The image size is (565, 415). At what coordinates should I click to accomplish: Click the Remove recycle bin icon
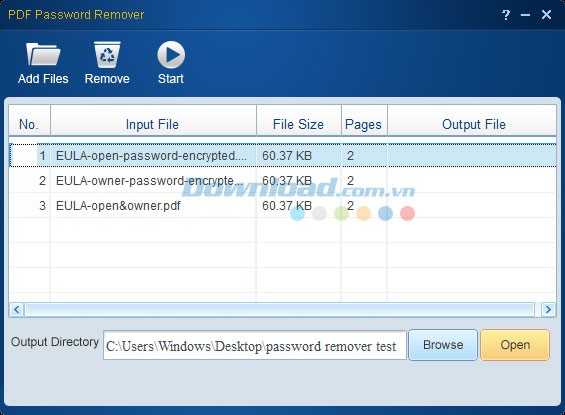[107, 54]
